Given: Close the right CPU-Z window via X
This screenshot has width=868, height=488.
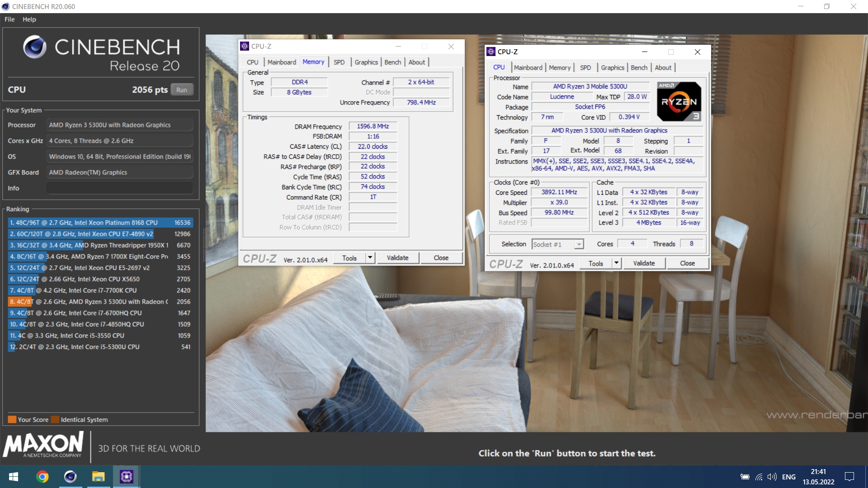Looking at the screenshot, I should (698, 52).
